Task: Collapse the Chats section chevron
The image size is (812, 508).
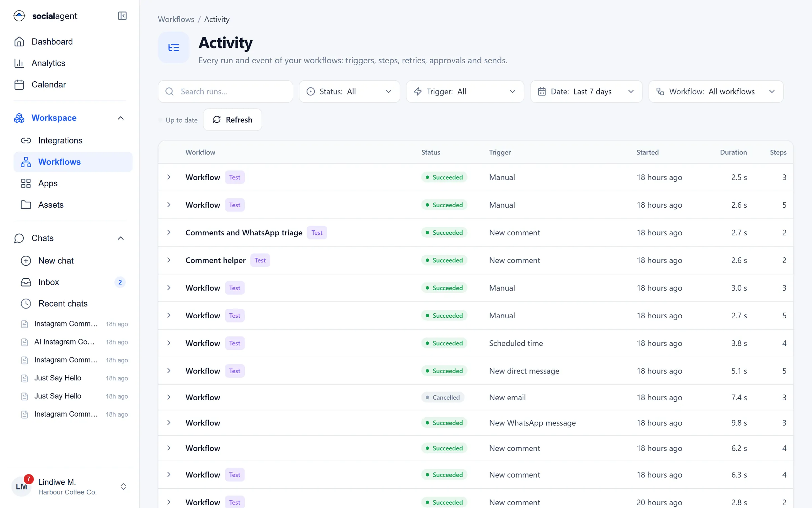Action: 120,238
